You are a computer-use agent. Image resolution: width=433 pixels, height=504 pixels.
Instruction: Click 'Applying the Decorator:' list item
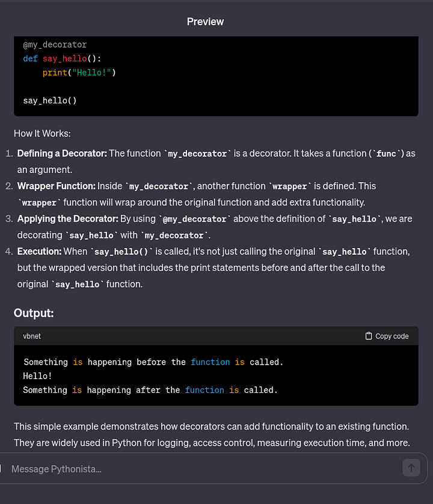68,219
